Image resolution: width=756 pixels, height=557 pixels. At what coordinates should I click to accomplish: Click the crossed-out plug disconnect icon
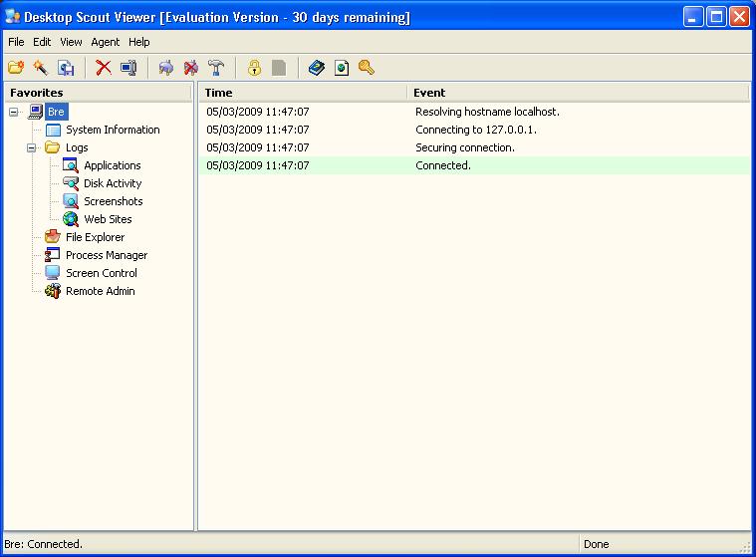pyautogui.click(x=191, y=68)
